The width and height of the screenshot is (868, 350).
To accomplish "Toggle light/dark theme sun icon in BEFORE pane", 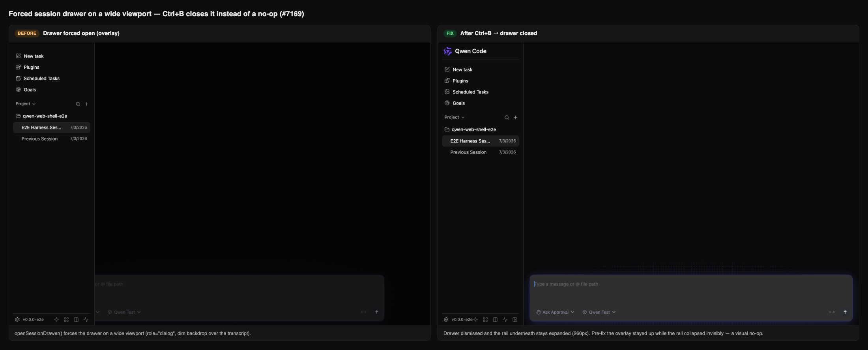I will (56, 320).
